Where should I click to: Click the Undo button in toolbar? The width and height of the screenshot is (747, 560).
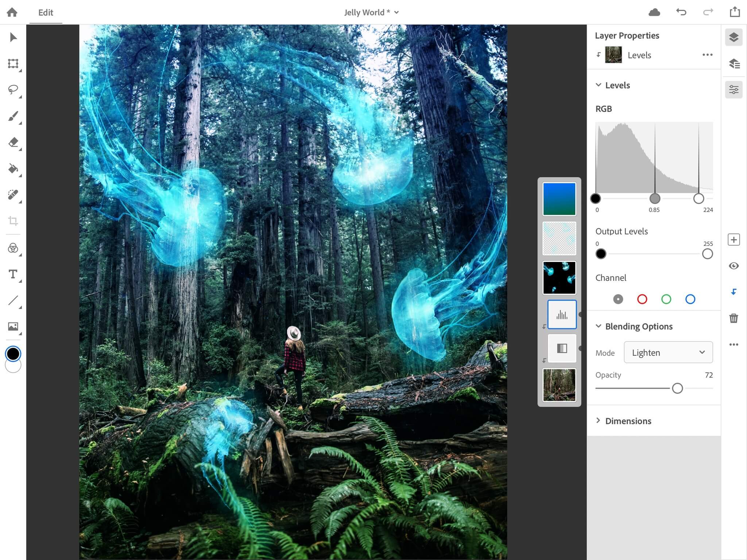(682, 12)
